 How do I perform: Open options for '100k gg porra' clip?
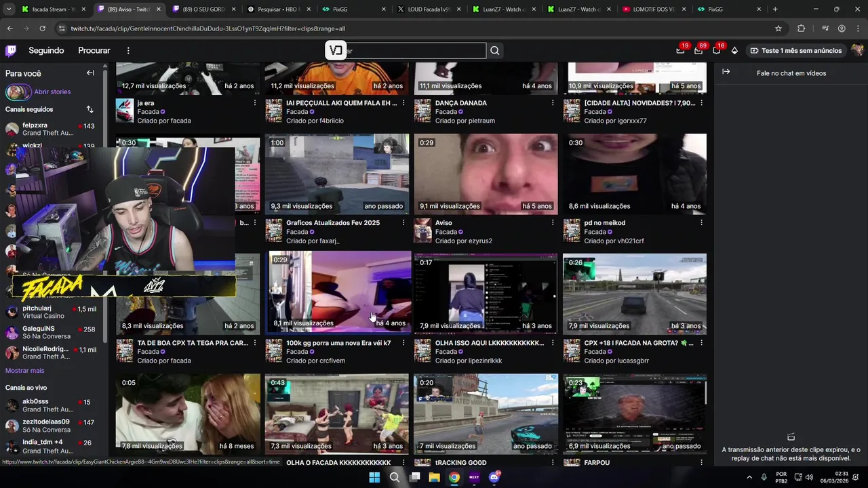403,343
